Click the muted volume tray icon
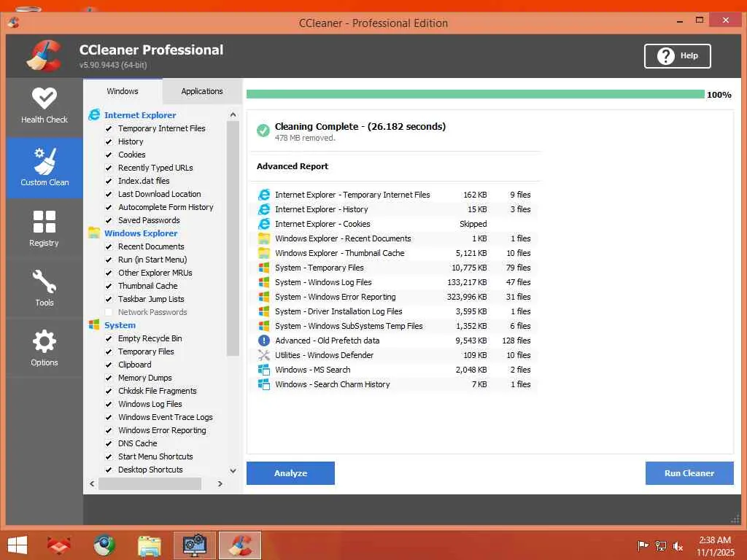Image resolution: width=747 pixels, height=560 pixels. coord(678,546)
